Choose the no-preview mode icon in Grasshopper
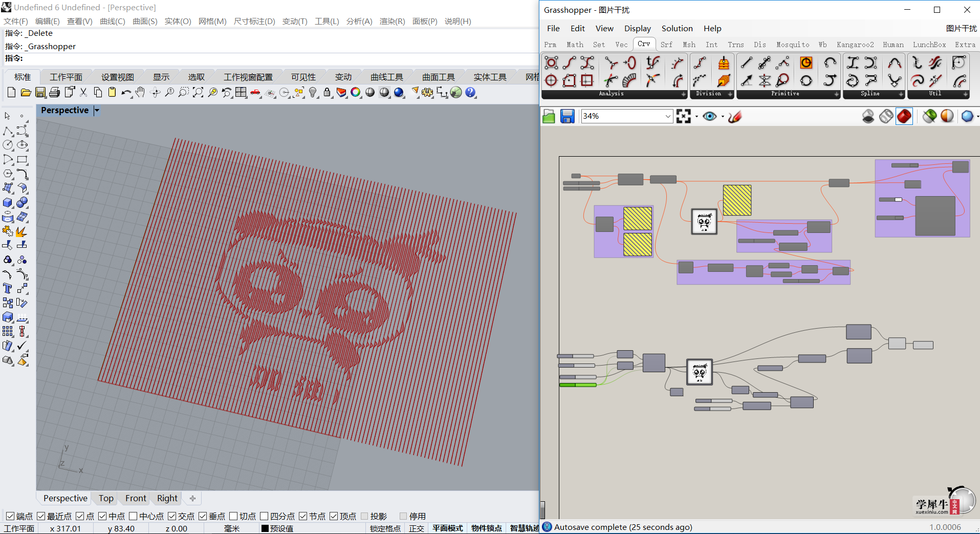The image size is (980, 534). (868, 116)
